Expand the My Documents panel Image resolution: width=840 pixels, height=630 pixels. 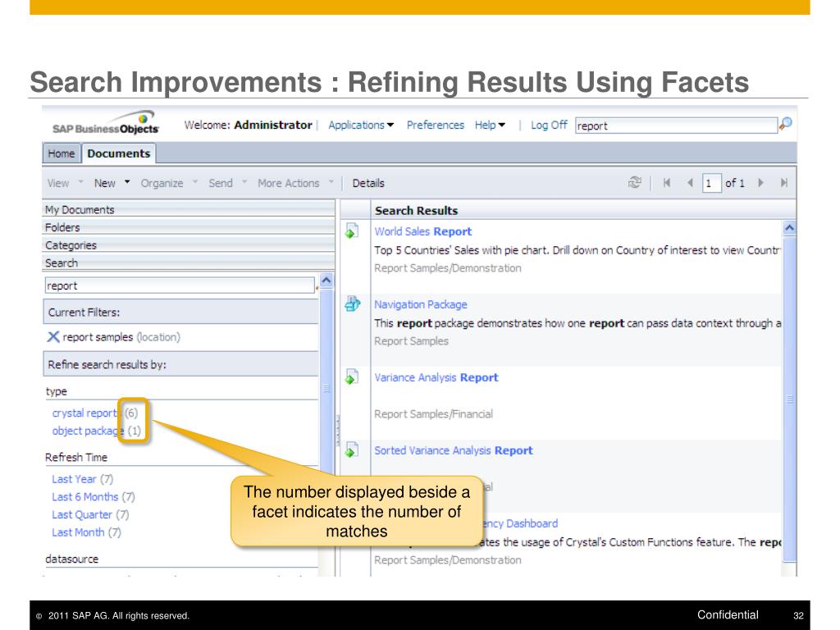(189, 209)
